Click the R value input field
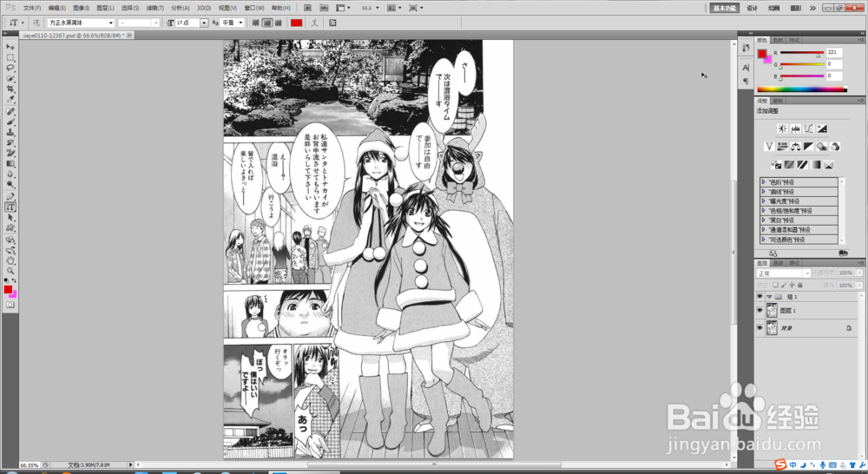This screenshot has width=868, height=474. (x=833, y=53)
